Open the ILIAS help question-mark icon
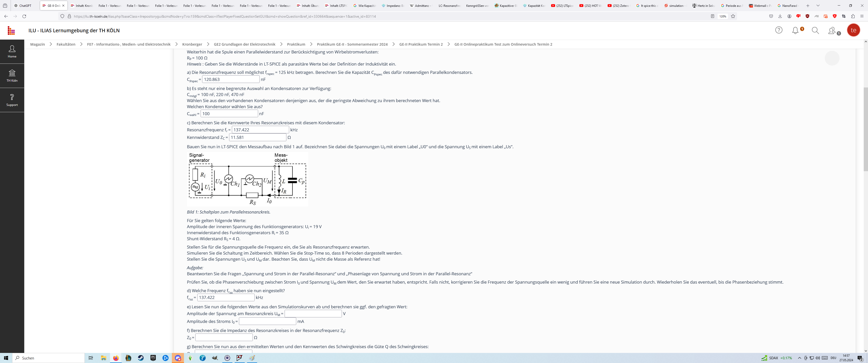The height and width of the screenshot is (363, 868). click(779, 30)
